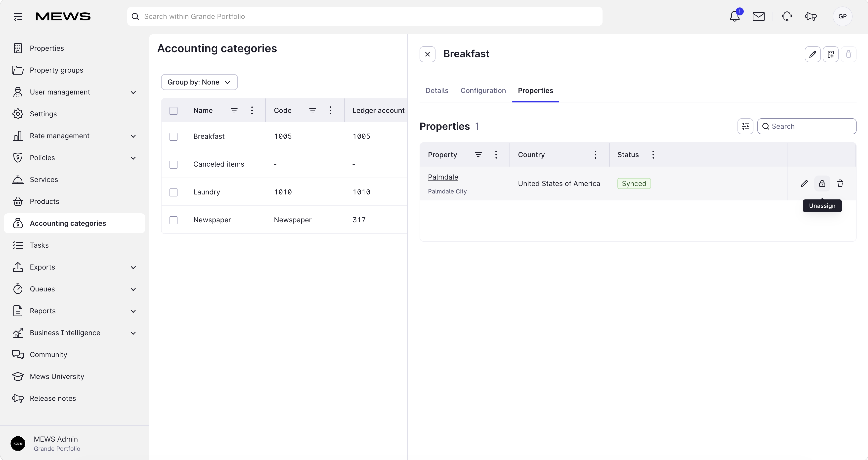Collapse the sidebar hamburger menu
Viewport: 868px width, 460px height.
pos(18,16)
